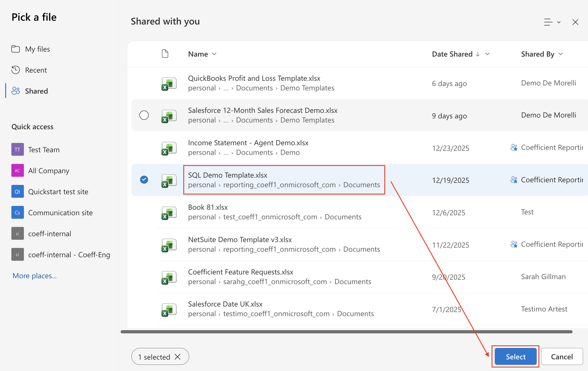Click the All Company AC icon
Viewport: 588px width, 371px height.
[17, 171]
